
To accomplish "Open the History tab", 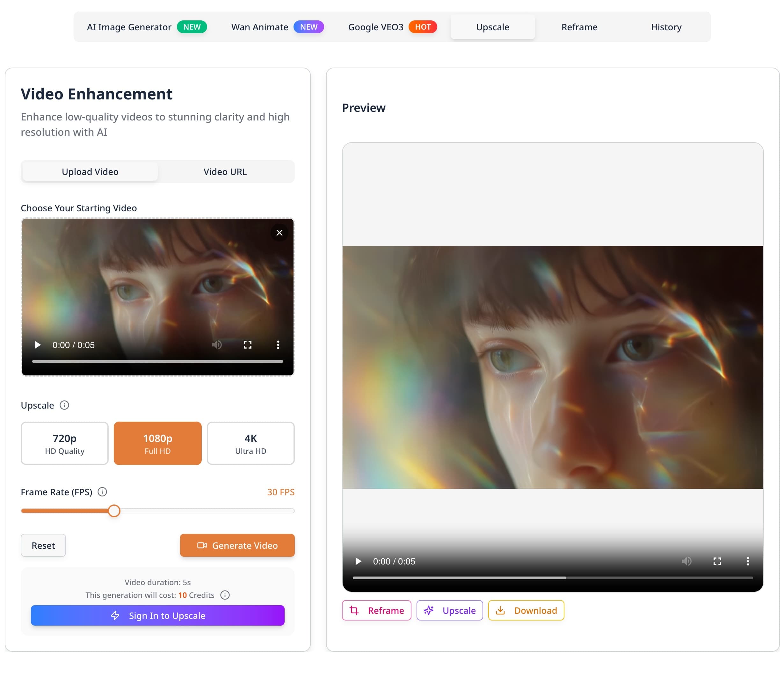I will tap(666, 27).
